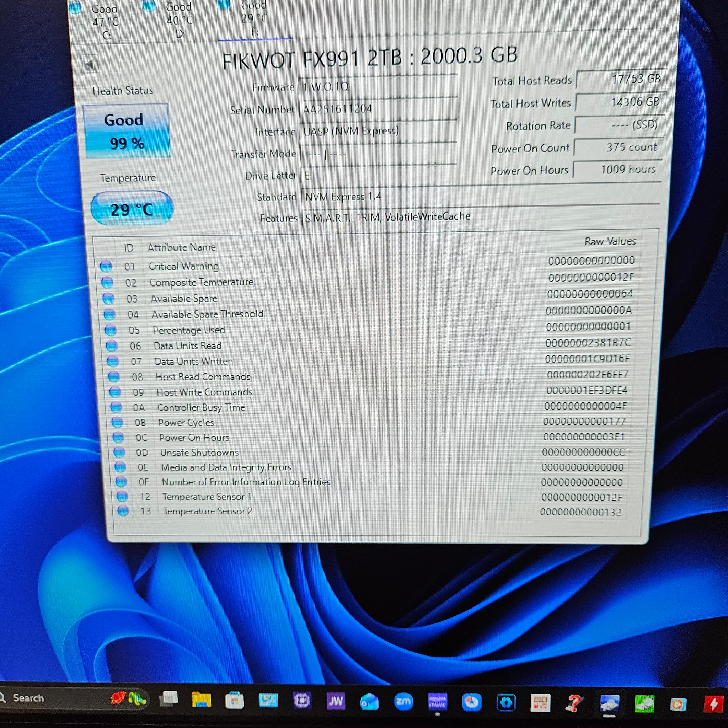Screen dimensions: 728x728
Task: Click status dot of Data Units Written row
Action: [x=113, y=362]
